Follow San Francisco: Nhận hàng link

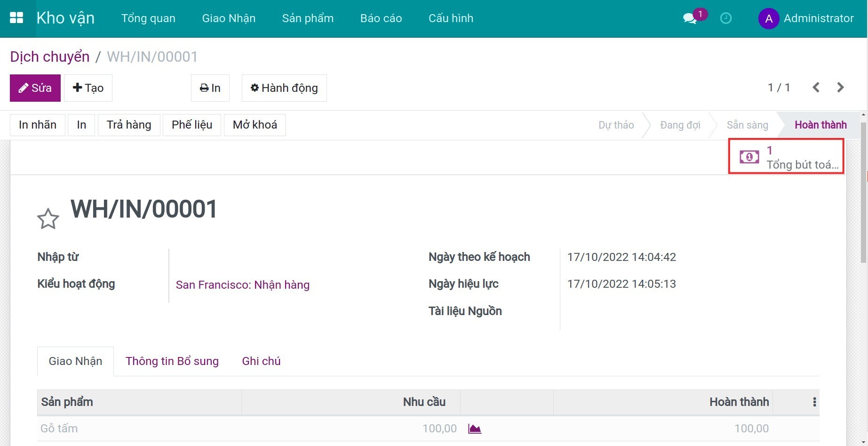point(242,285)
